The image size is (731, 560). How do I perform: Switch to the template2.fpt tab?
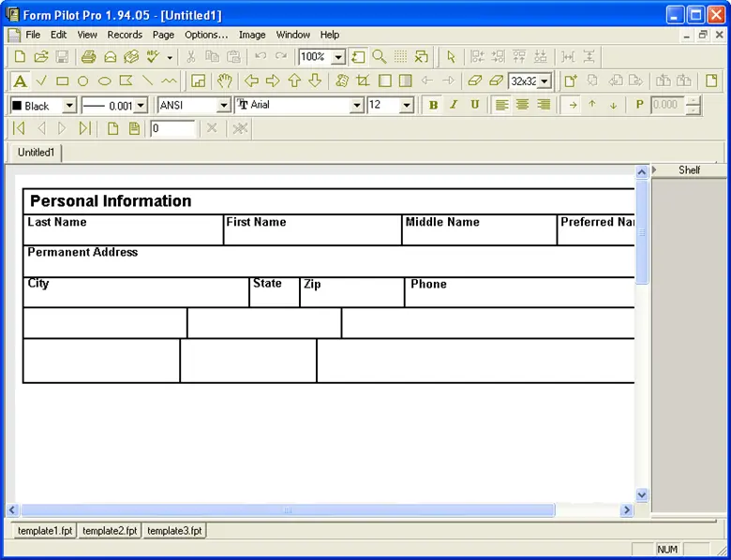pos(110,531)
